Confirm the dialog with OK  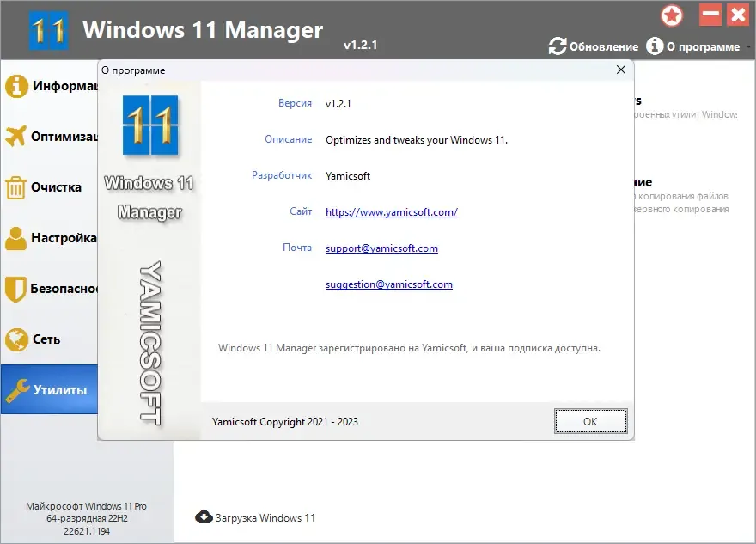click(x=590, y=421)
